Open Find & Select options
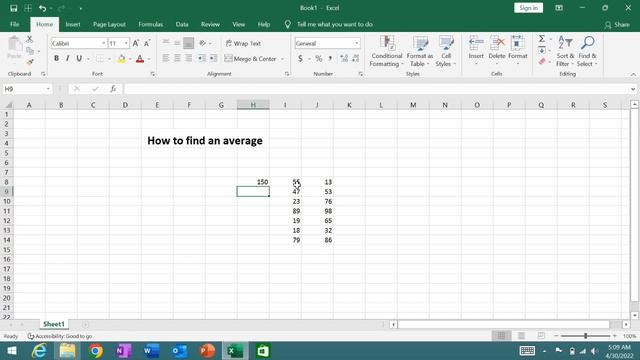 point(587,51)
